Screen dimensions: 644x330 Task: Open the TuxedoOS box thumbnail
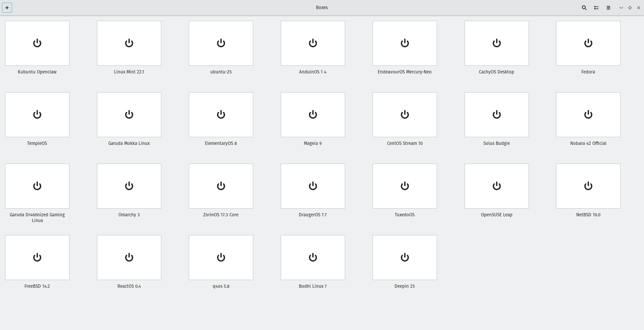coord(405,186)
